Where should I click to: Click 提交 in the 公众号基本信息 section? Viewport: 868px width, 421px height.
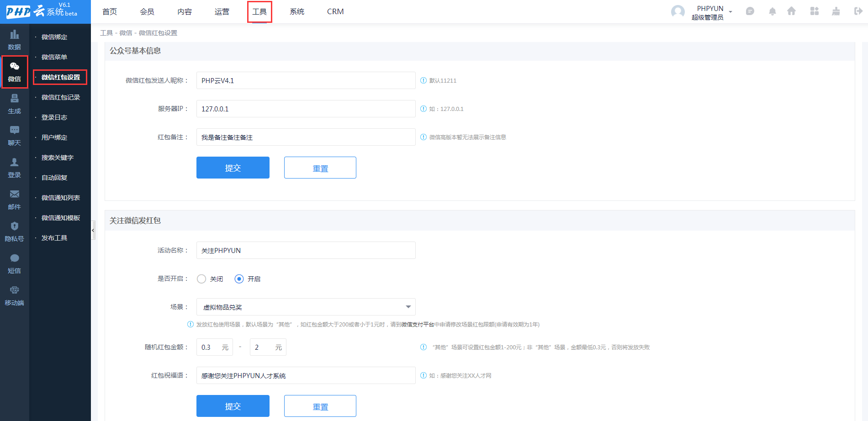click(x=233, y=168)
